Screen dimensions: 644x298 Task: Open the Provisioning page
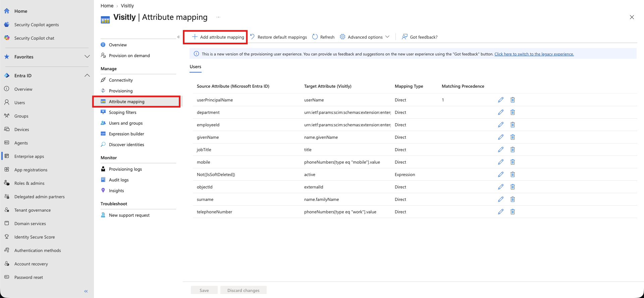point(121,91)
